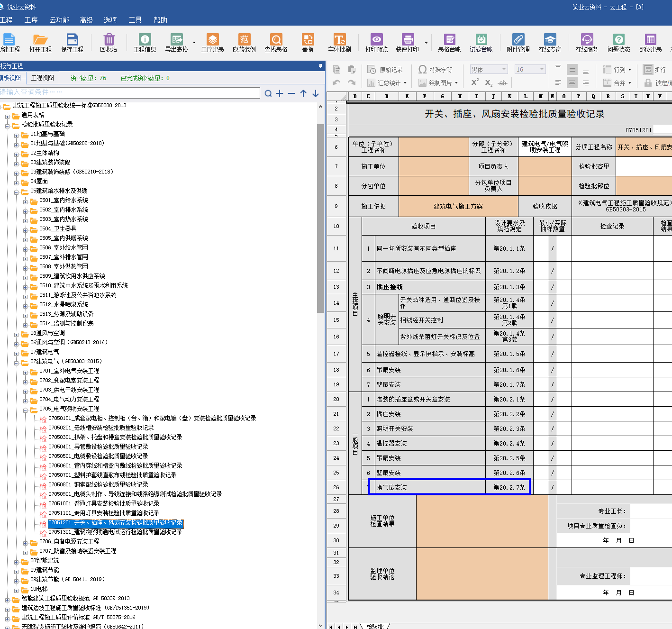Click the 工序建表 icon
This screenshot has height=629, width=672.
coord(212,43)
